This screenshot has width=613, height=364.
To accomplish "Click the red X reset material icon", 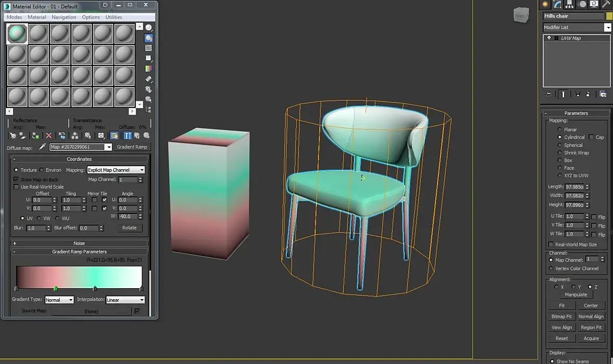I will click(x=48, y=136).
